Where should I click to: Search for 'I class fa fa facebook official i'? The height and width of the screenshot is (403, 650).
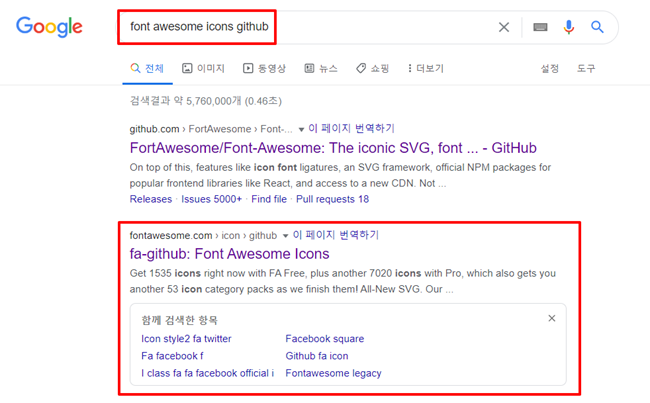pos(208,373)
